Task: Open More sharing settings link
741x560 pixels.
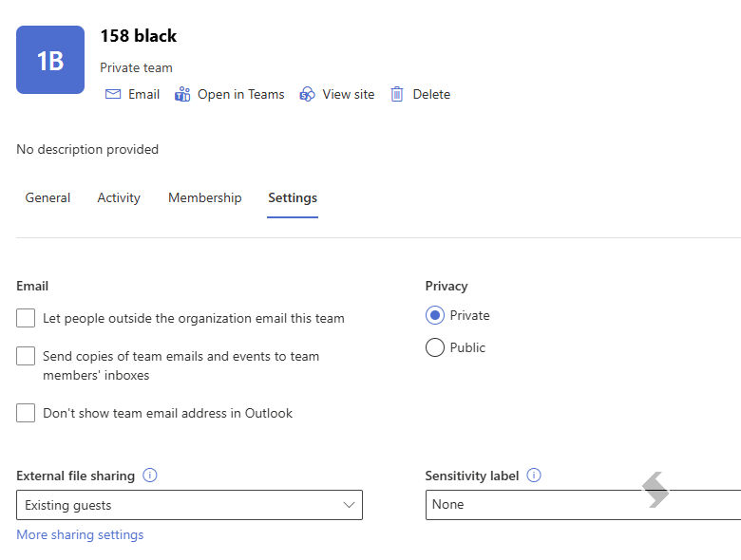Action: [80, 534]
